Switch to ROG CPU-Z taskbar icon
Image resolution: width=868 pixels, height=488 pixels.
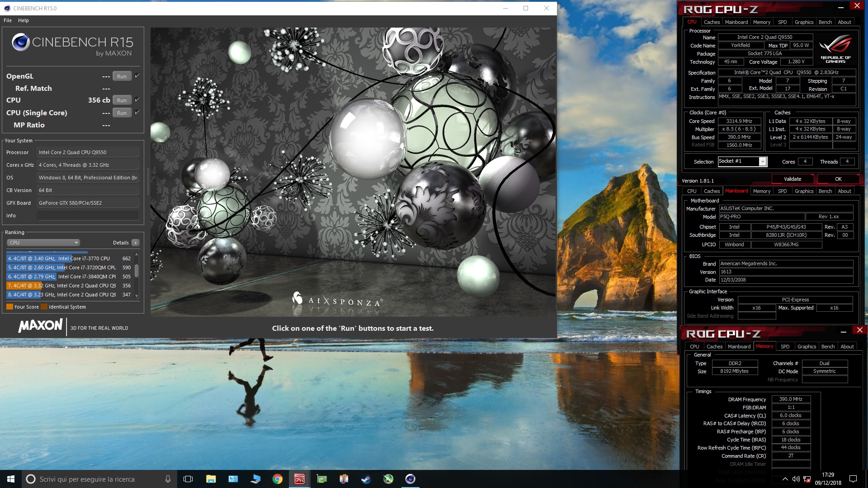pos(299,479)
